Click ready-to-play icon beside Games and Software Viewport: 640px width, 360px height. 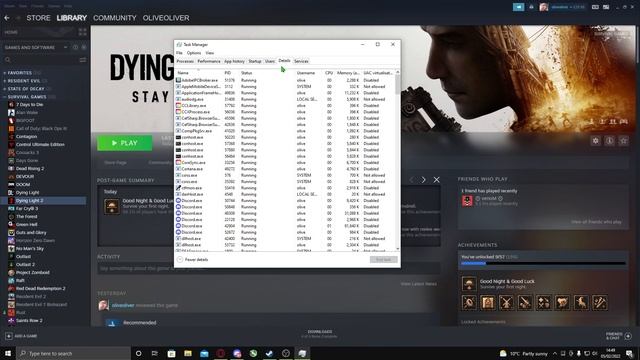pos(84,47)
